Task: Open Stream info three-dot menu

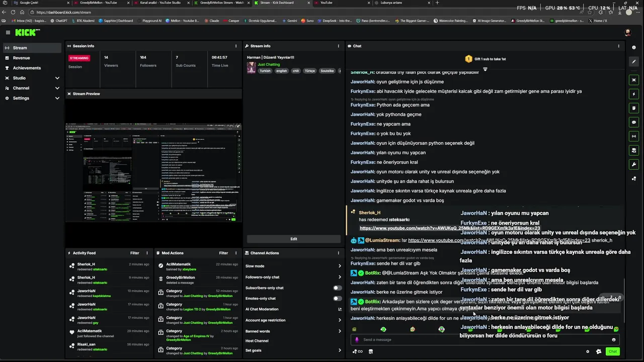Action: pos(339,46)
